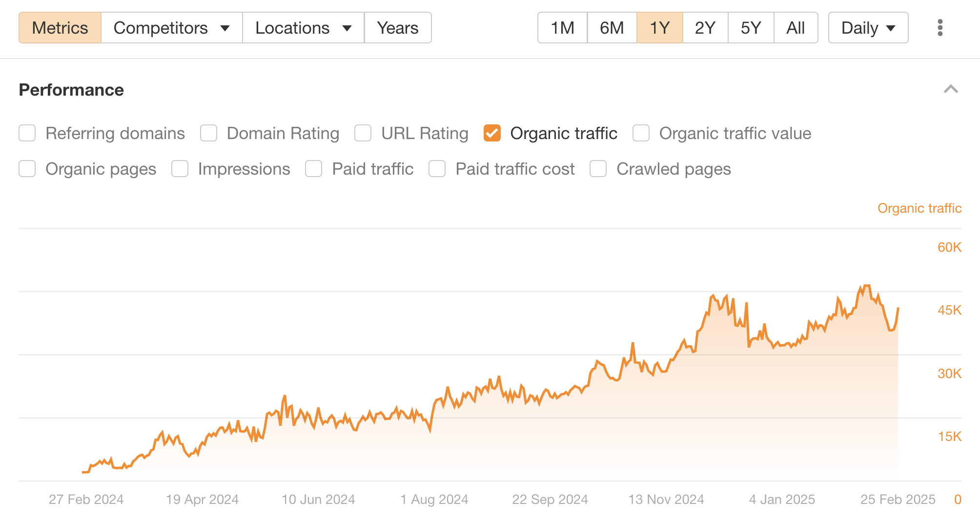This screenshot has width=980, height=522.
Task: Enable the Referring domains checkbox
Action: coord(27,133)
